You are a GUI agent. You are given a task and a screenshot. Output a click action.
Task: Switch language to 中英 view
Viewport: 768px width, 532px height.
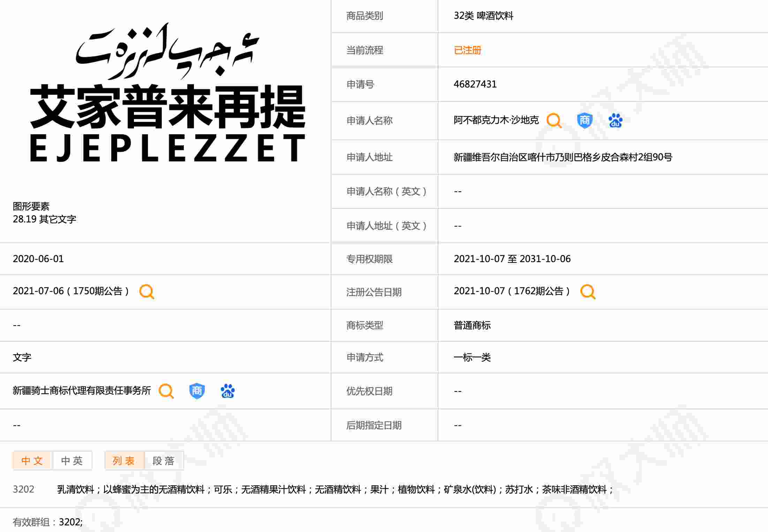(72, 461)
